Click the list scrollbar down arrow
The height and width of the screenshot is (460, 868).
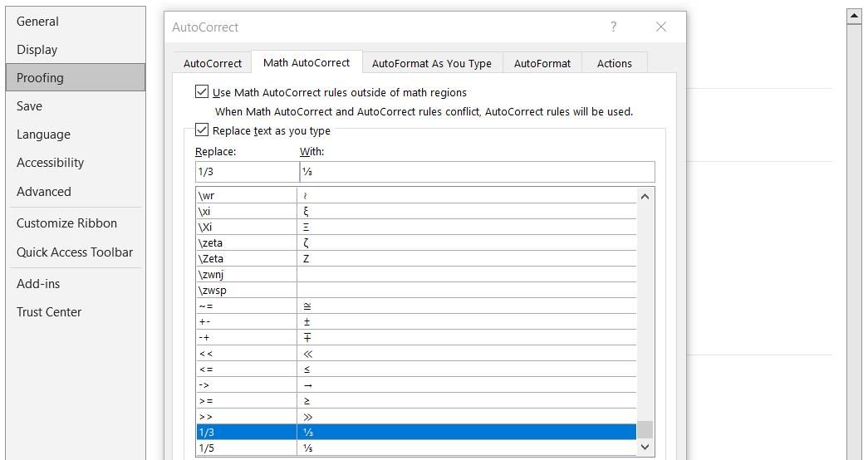(645, 447)
